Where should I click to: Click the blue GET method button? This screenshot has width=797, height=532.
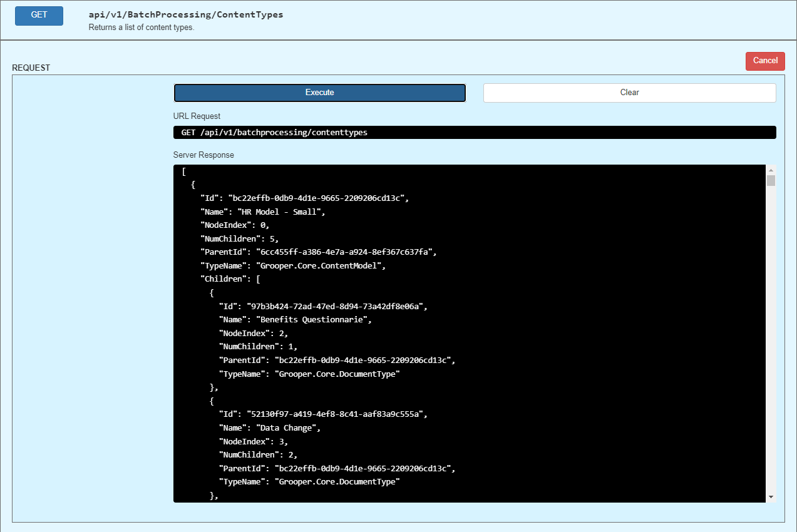click(x=39, y=15)
